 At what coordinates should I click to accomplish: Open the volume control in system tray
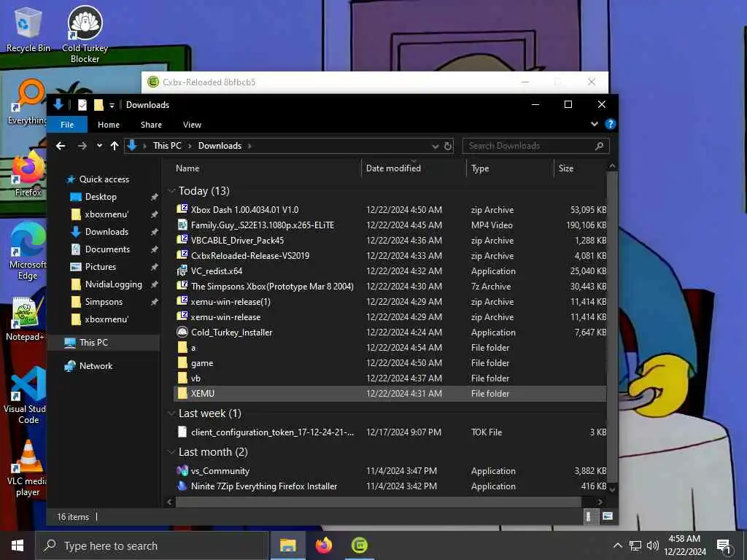click(653, 545)
